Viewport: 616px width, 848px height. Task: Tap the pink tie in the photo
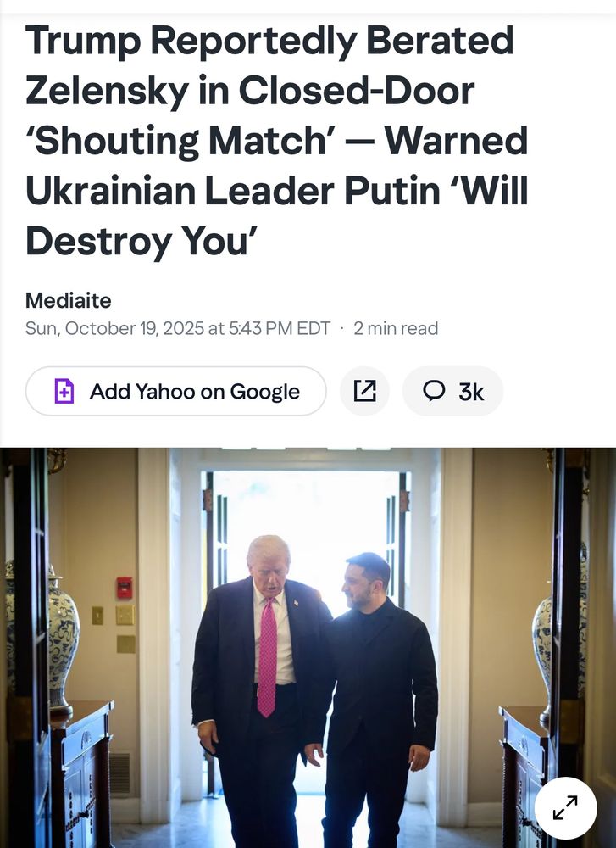click(267, 656)
